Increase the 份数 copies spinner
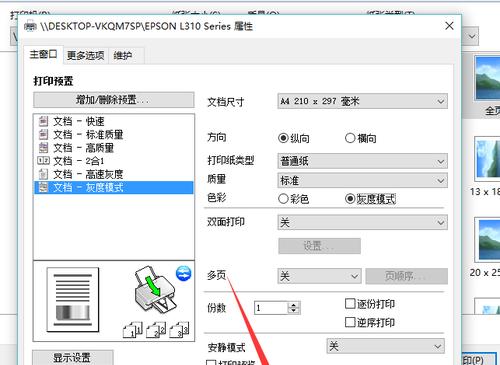Screen dimensions: 500x365 [294, 305]
